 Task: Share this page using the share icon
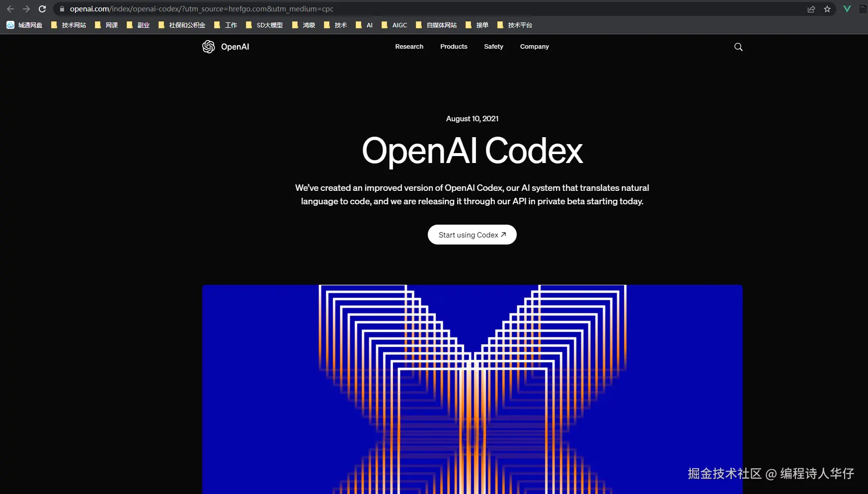coord(811,9)
